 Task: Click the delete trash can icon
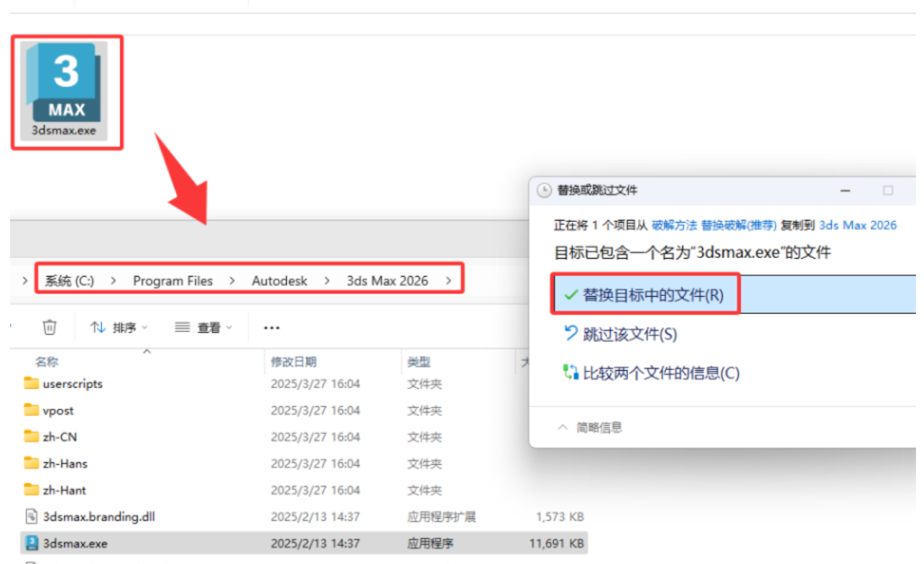50,327
